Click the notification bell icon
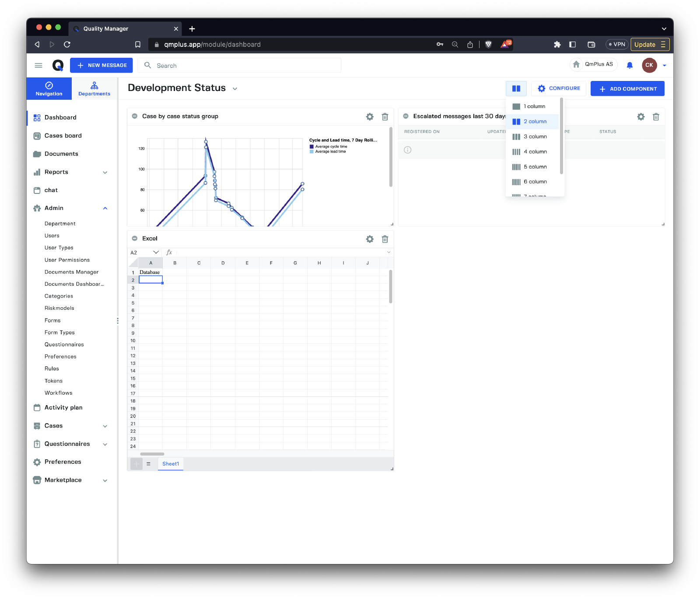Image resolution: width=700 pixels, height=599 pixels. [x=630, y=65]
